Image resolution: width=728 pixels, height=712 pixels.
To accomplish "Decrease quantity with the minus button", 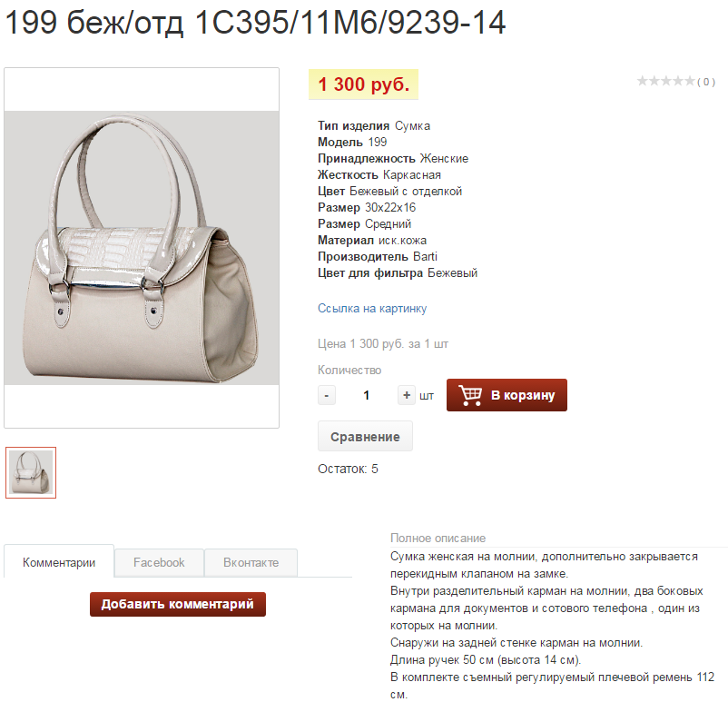I will 327,395.
